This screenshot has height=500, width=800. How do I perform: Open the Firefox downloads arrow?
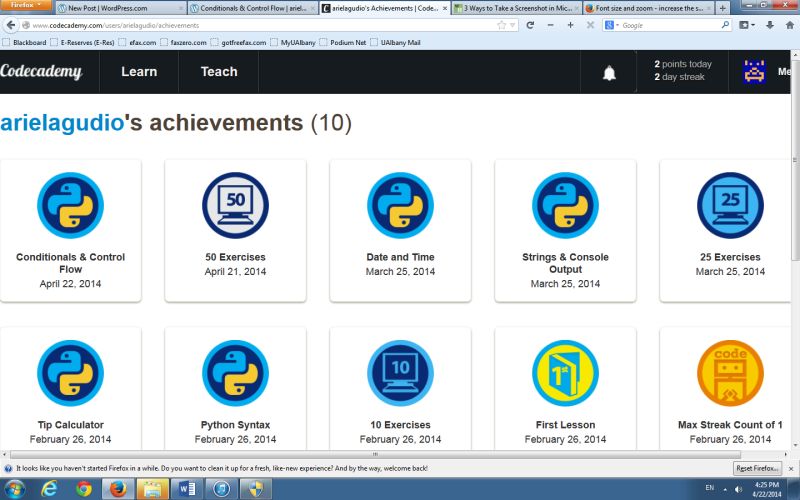(770, 25)
